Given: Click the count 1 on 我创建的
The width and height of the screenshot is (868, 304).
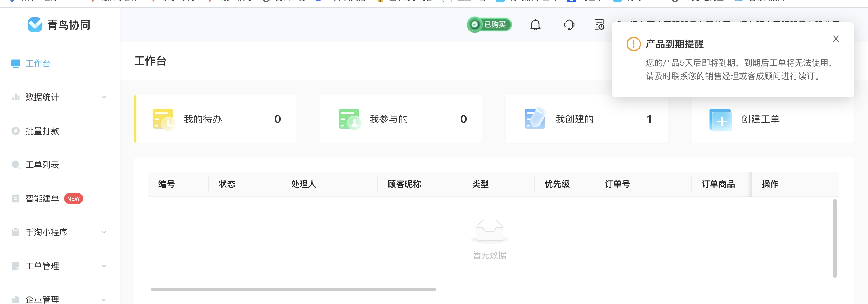Looking at the screenshot, I should coord(649,119).
